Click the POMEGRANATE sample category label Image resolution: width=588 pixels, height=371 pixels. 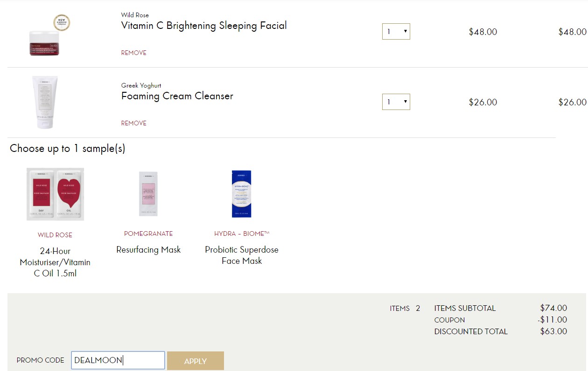(x=148, y=234)
